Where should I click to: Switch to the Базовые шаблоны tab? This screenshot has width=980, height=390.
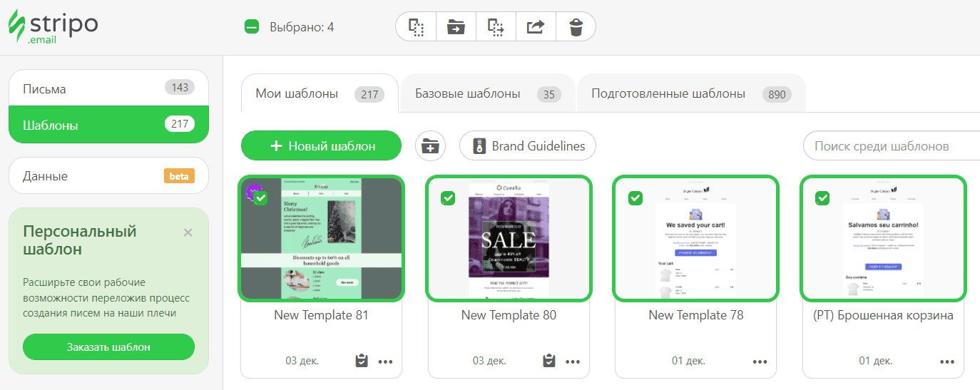coord(487,94)
